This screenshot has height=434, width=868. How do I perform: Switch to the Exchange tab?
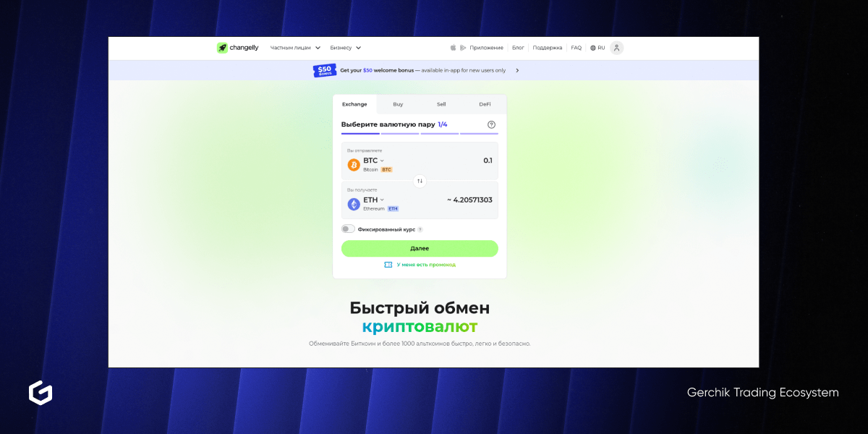pos(354,104)
